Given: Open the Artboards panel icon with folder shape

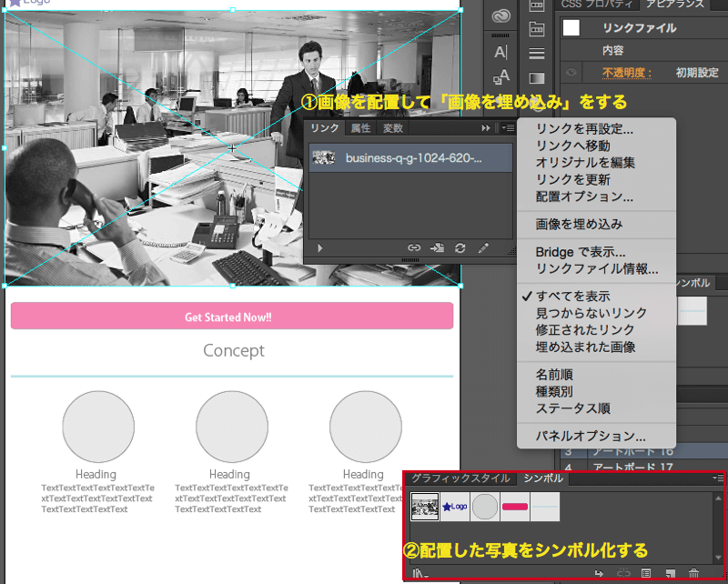Looking at the screenshot, I should [x=537, y=29].
